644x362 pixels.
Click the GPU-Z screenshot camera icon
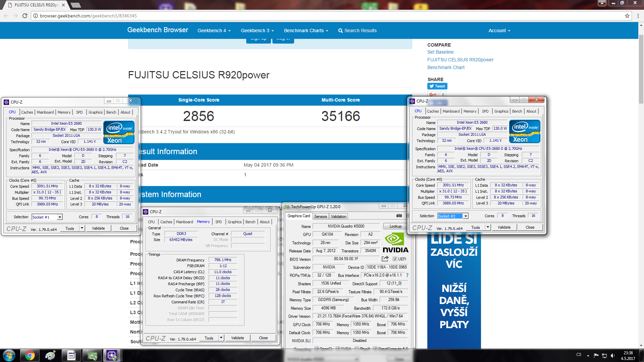click(x=399, y=216)
